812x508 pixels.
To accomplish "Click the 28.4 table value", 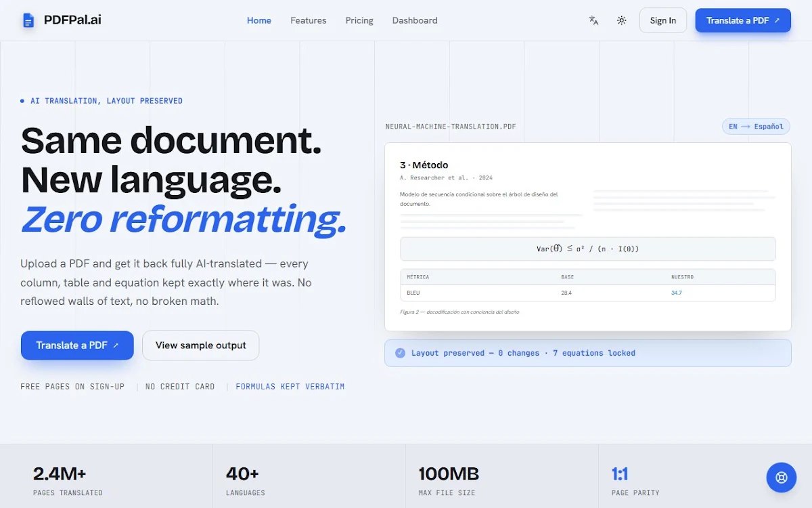I will click(x=566, y=293).
